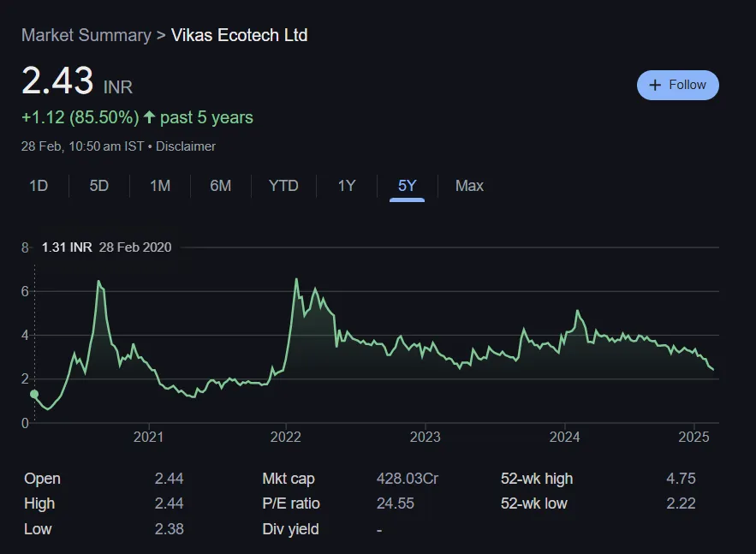Click the INR currency label beside price
The width and height of the screenshot is (756, 554).
click(117, 87)
